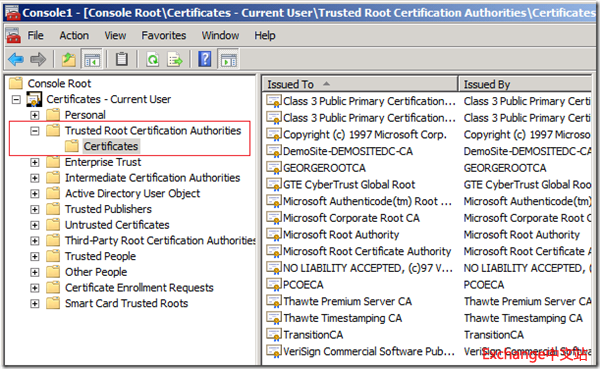Select NO LIABILITY ACCEPTED, (c)97 row in Issued To
The height and width of the screenshot is (369, 600).
tap(368, 268)
